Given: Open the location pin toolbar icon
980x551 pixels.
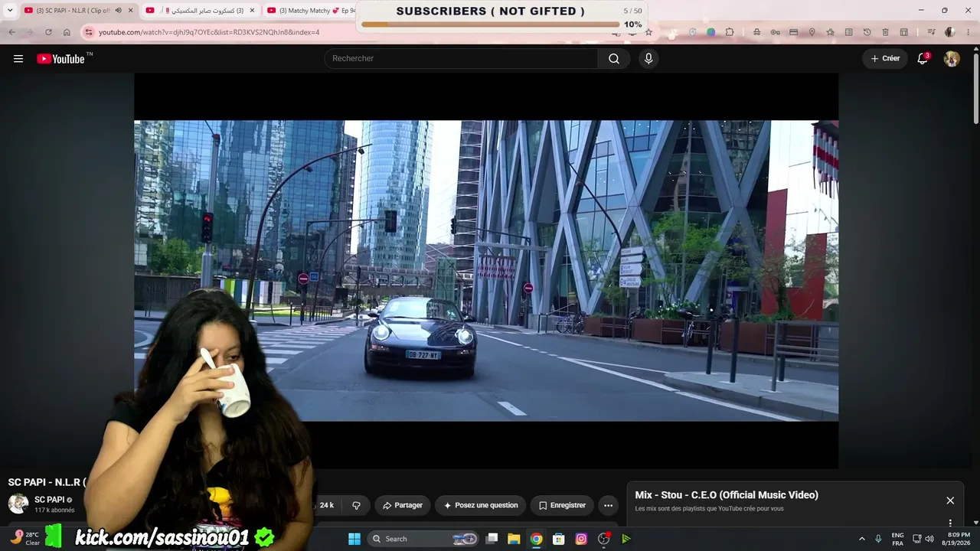Looking at the screenshot, I should point(812,32).
